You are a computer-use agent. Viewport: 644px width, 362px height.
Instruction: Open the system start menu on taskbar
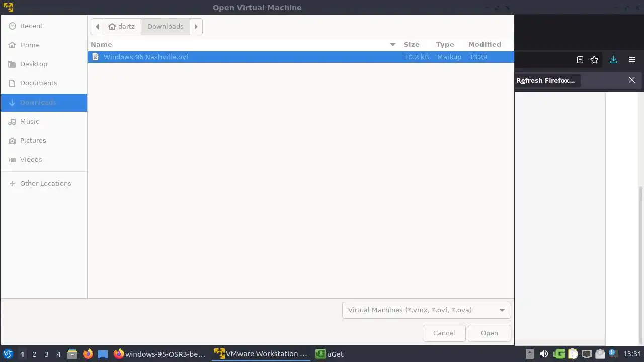point(8,354)
